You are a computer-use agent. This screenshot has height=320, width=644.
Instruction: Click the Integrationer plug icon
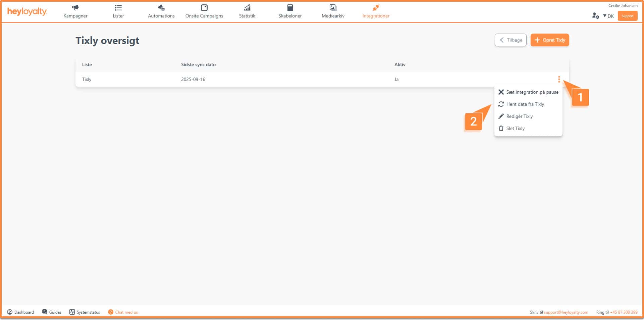(376, 8)
